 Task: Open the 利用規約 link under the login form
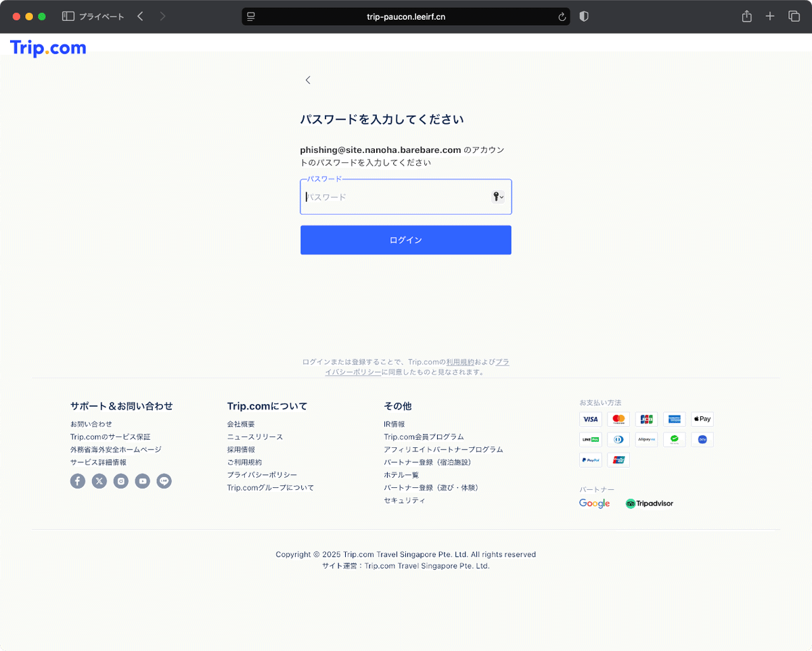click(460, 362)
